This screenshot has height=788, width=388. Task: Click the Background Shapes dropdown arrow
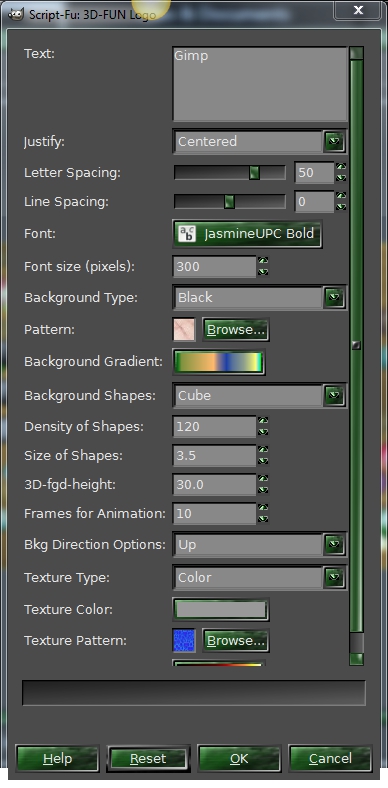(334, 396)
